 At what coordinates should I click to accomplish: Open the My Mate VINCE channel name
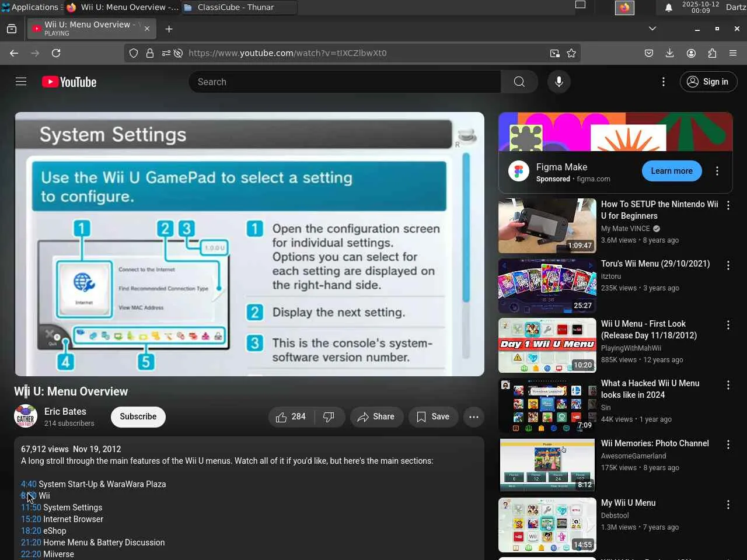pyautogui.click(x=626, y=229)
